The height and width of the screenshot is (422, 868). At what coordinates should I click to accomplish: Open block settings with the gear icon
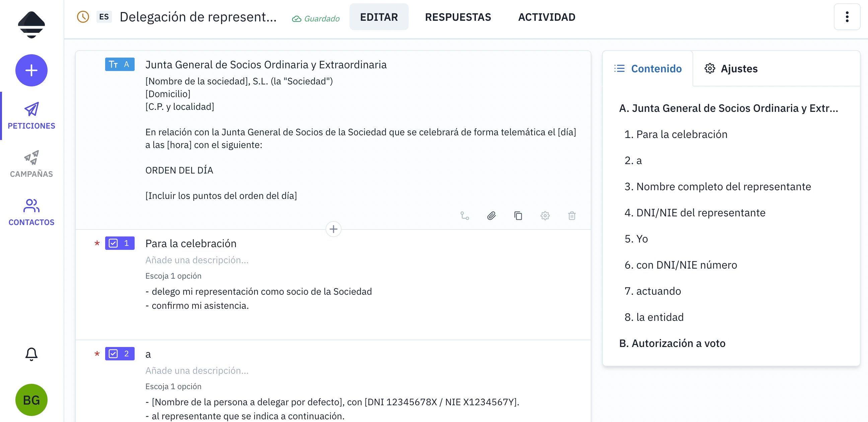(x=545, y=216)
